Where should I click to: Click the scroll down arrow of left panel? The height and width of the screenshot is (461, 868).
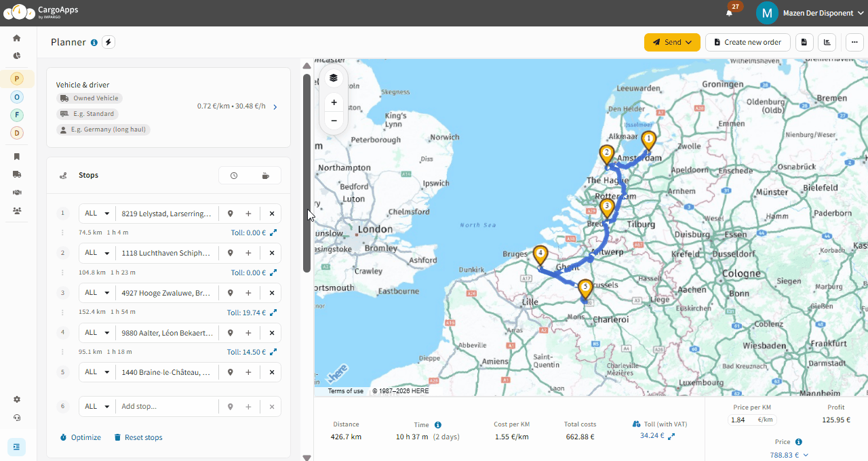(x=307, y=458)
